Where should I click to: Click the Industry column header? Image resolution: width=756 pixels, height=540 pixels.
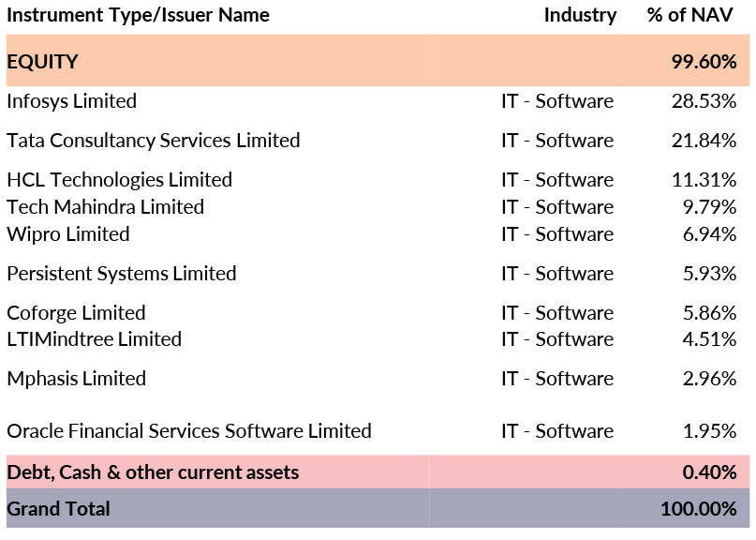580,15
